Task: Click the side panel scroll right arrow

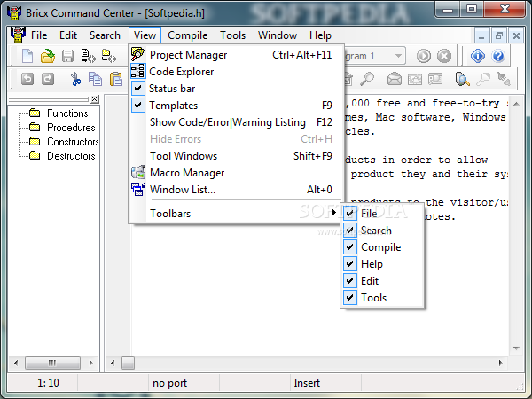Action: (90, 363)
